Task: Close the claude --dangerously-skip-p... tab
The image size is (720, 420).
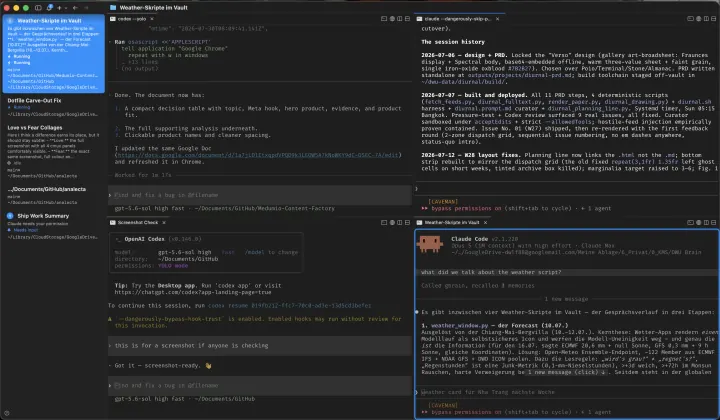Action: tap(497, 19)
